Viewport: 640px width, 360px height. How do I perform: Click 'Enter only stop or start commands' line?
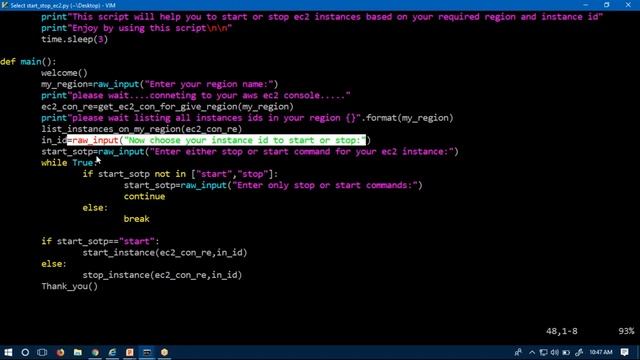point(273,185)
